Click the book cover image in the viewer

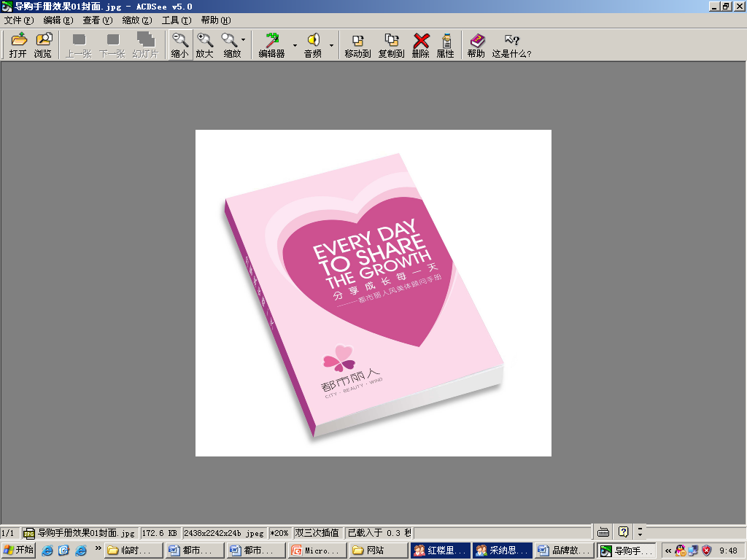click(365, 292)
